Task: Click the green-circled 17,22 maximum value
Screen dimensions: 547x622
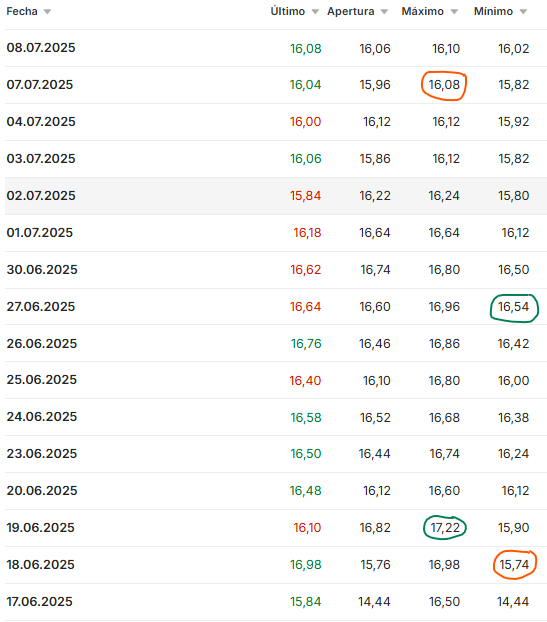Action: click(445, 528)
